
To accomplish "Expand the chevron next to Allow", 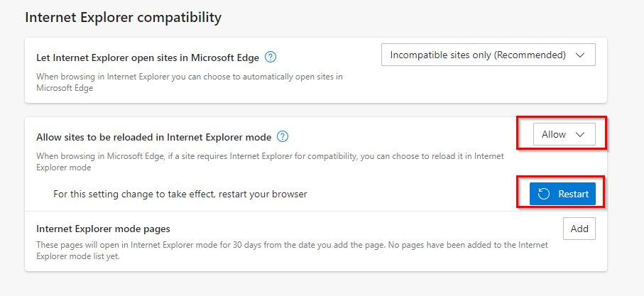I will (x=580, y=134).
